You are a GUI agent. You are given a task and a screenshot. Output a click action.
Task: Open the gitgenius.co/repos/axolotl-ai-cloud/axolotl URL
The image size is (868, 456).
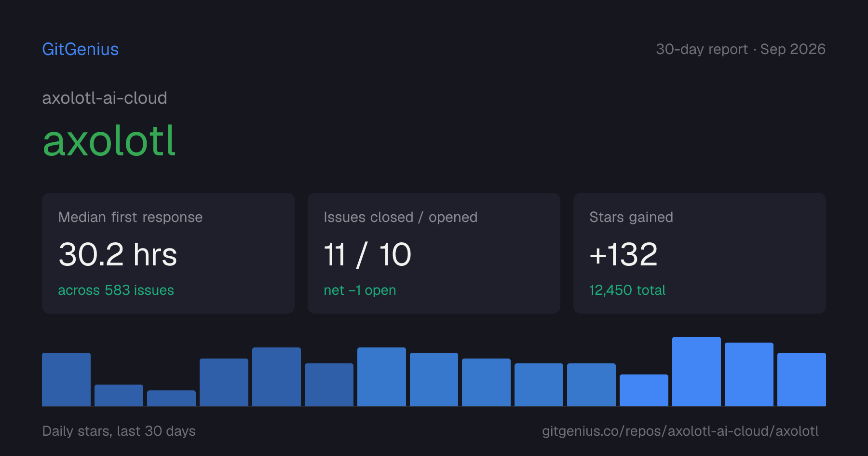[x=680, y=431]
